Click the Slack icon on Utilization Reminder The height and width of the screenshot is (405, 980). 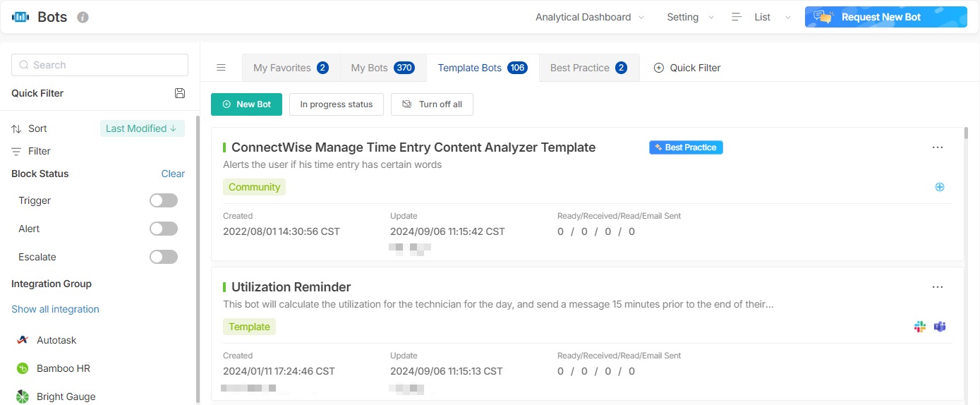click(919, 327)
